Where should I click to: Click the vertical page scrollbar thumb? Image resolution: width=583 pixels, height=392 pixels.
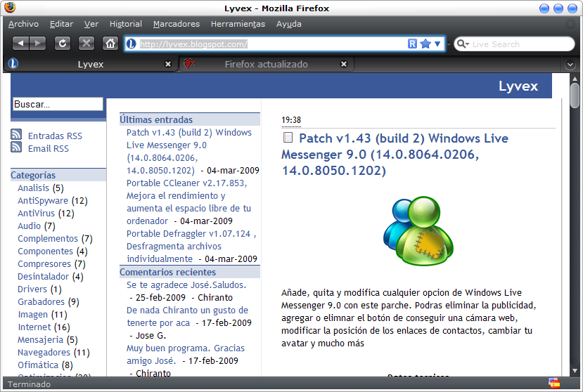point(575,95)
